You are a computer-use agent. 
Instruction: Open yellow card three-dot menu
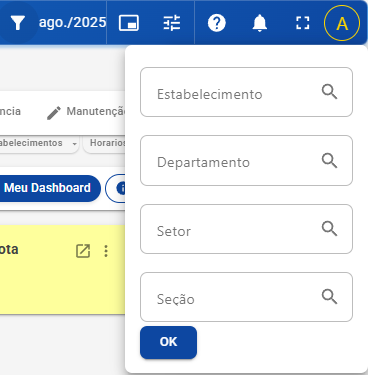(x=106, y=251)
